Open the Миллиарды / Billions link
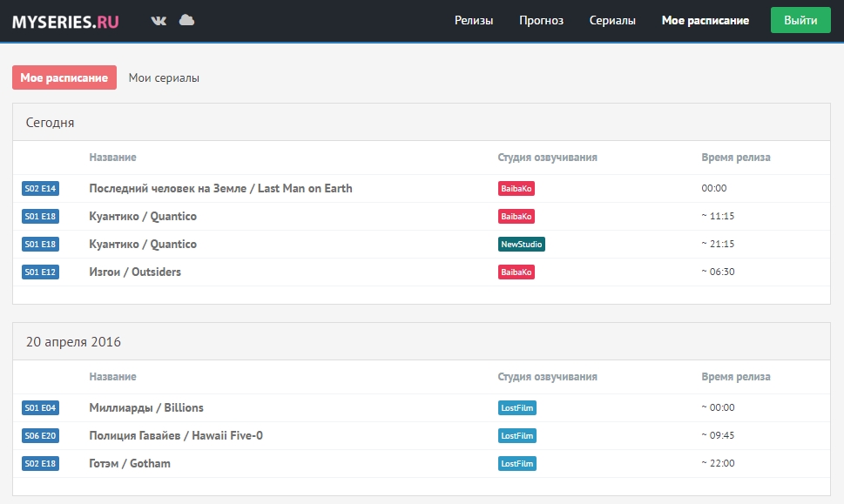The height and width of the screenshot is (504, 844). (146, 407)
